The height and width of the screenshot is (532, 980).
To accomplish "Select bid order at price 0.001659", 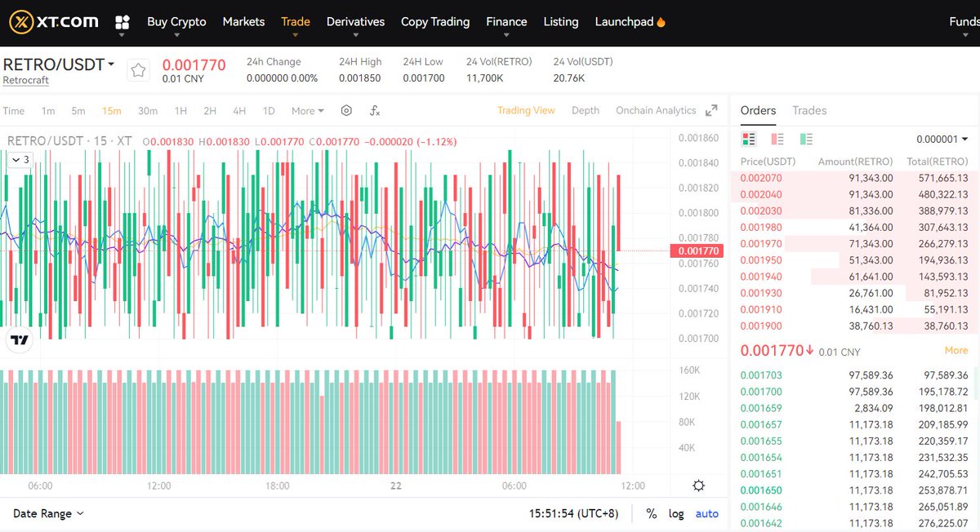I will click(x=854, y=408).
